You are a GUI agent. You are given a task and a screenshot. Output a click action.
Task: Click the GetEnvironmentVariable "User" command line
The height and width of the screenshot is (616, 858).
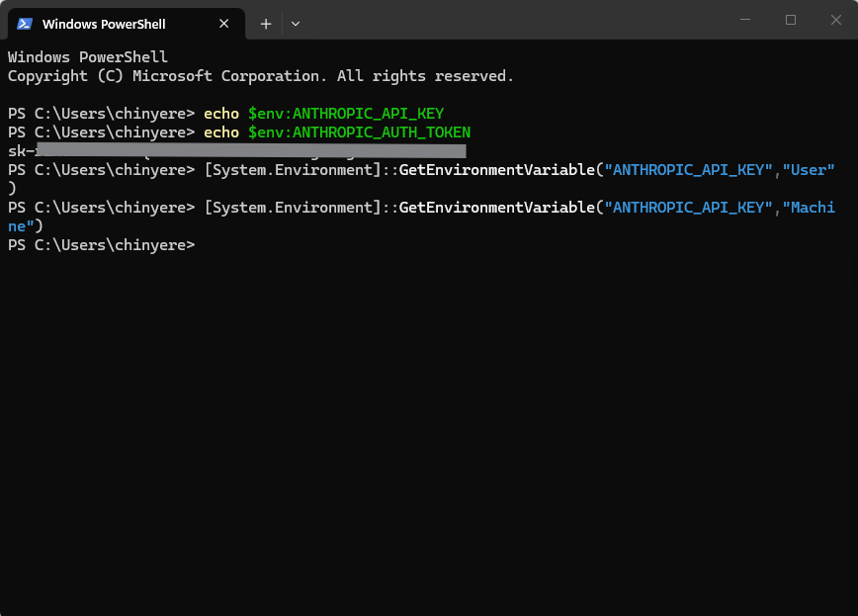point(421,170)
